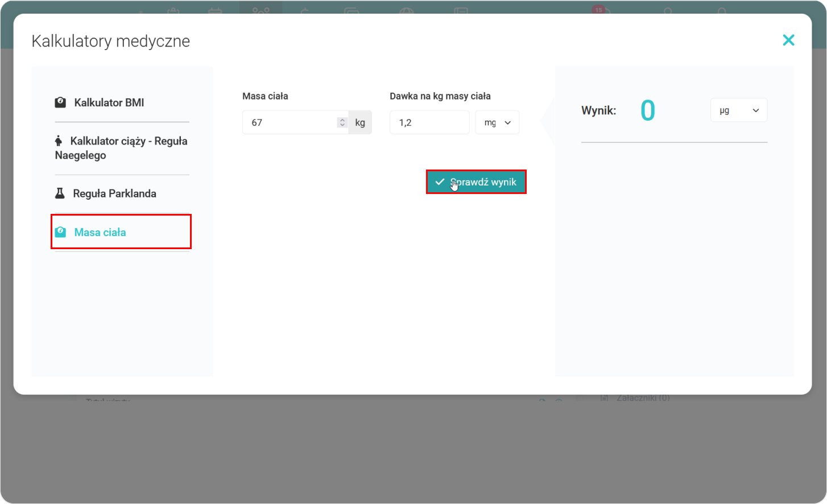The width and height of the screenshot is (827, 504).
Task: Click the pregnant woman icon for Kalkulator ciąży
Action: (x=58, y=141)
